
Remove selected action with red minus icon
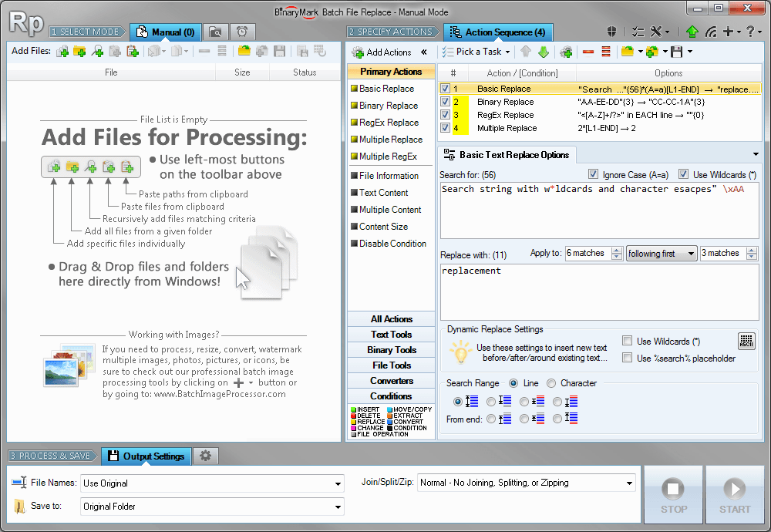[588, 52]
